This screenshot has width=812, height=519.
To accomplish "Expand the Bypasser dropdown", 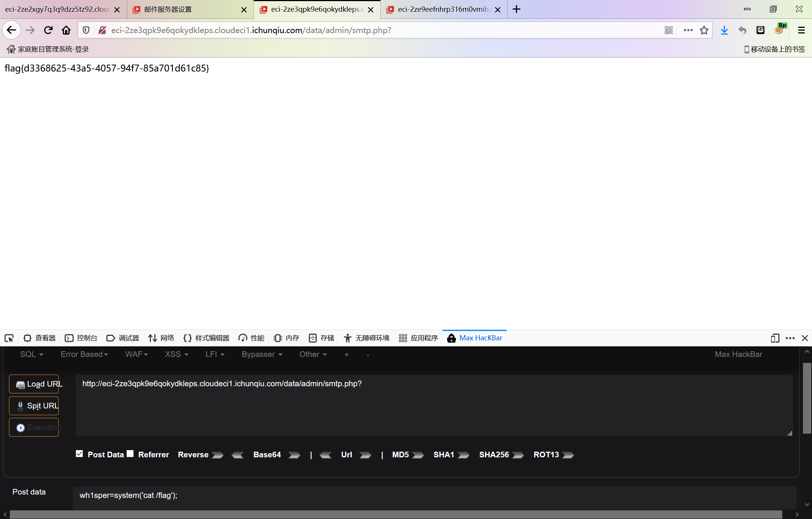I will tap(262, 354).
